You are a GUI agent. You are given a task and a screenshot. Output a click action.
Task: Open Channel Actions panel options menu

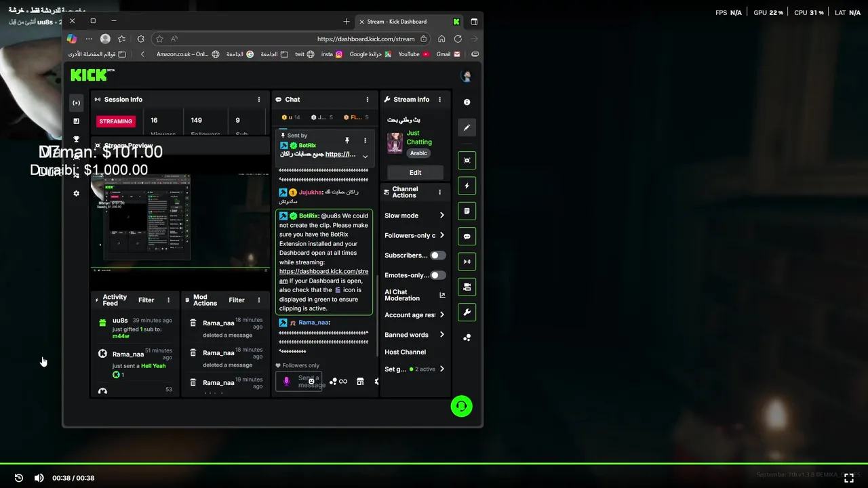pos(439,192)
